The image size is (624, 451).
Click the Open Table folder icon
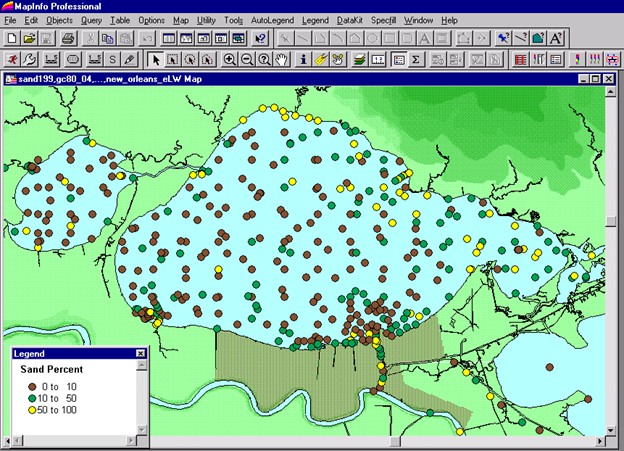[29, 38]
